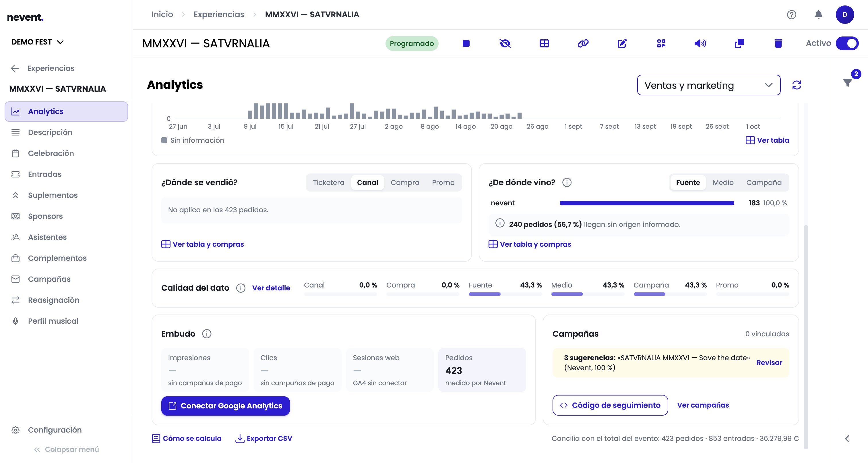Open Asistentes in the sidebar
The image size is (868, 463).
pyautogui.click(x=66, y=237)
